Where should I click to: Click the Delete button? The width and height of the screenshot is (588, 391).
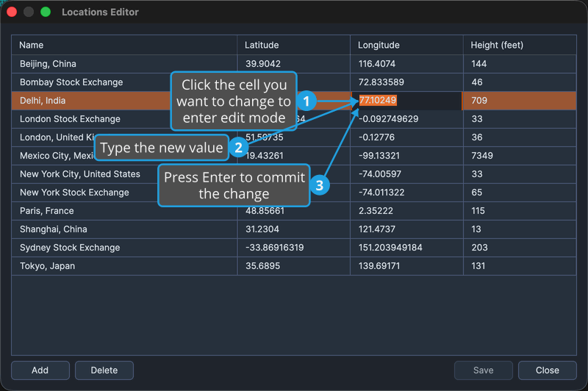click(104, 370)
